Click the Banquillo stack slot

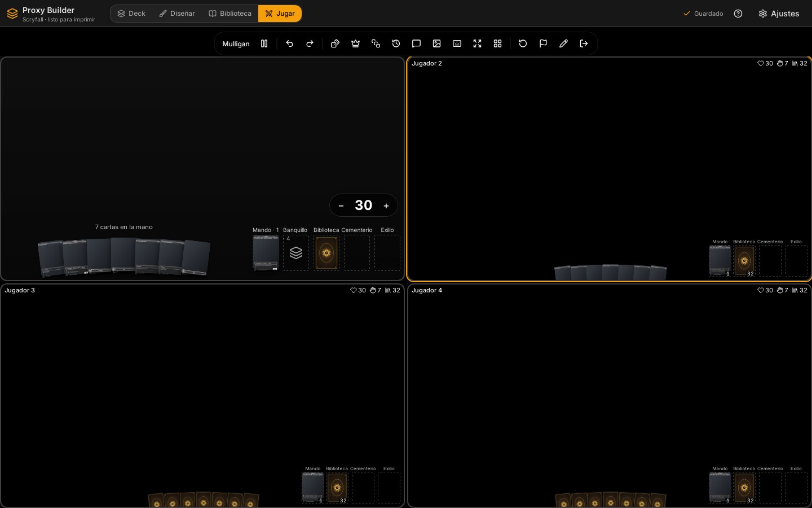296,253
